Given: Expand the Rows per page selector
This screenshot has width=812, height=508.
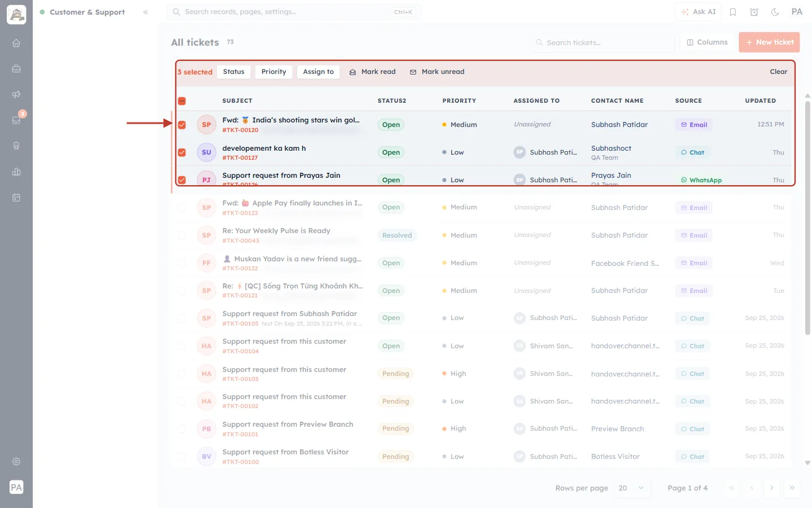Looking at the screenshot, I should pyautogui.click(x=631, y=488).
